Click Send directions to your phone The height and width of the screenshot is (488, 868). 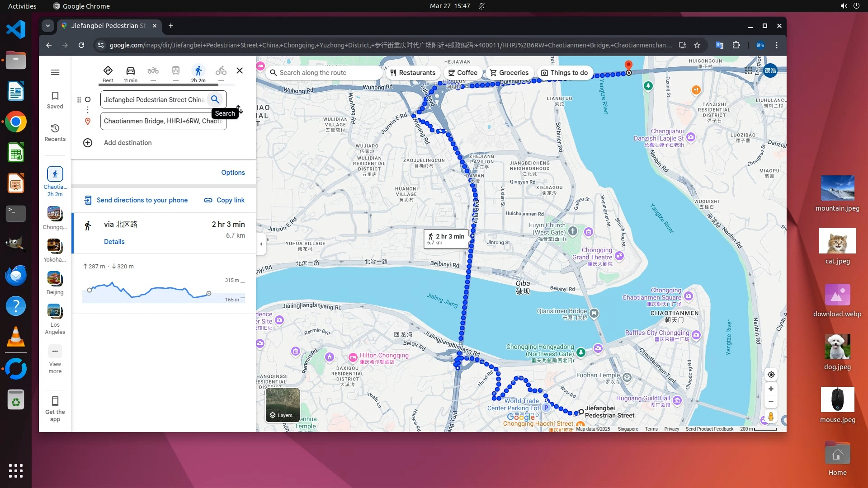click(136, 200)
